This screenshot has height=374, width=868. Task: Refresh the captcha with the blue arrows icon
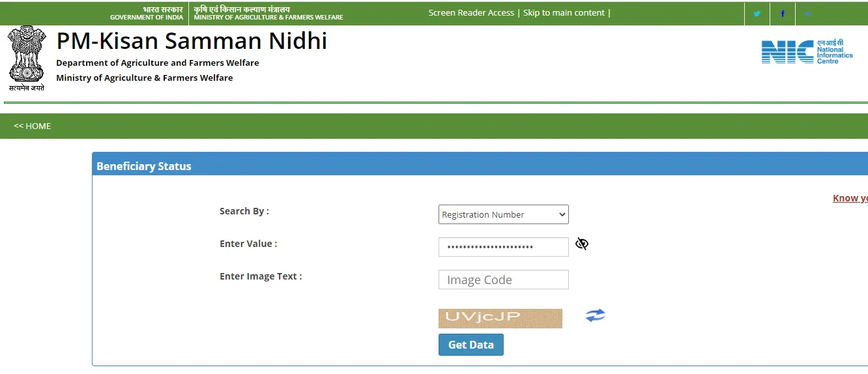(x=595, y=315)
